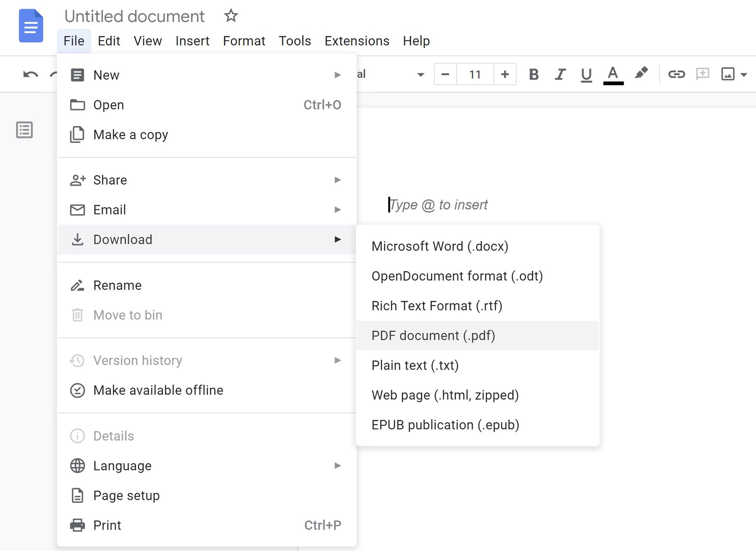The image size is (756, 551).
Task: Expand the Version history submenu arrow
Action: pyautogui.click(x=337, y=361)
